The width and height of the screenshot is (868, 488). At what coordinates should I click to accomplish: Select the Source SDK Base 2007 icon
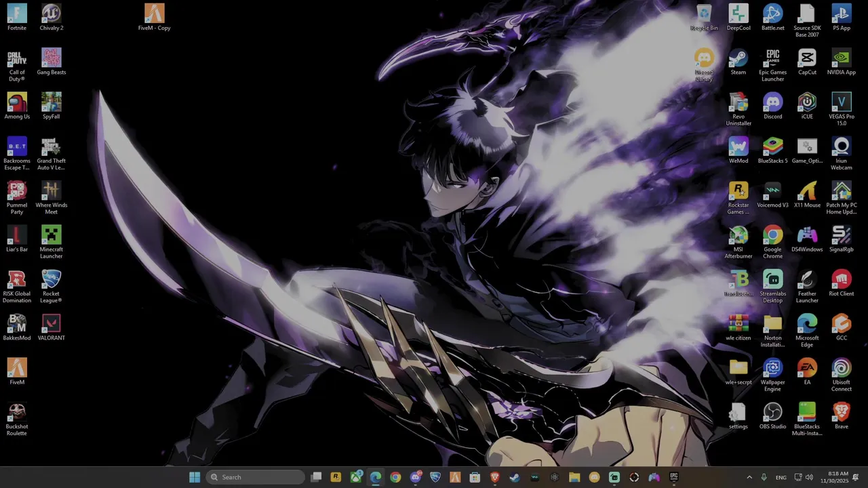point(807,20)
